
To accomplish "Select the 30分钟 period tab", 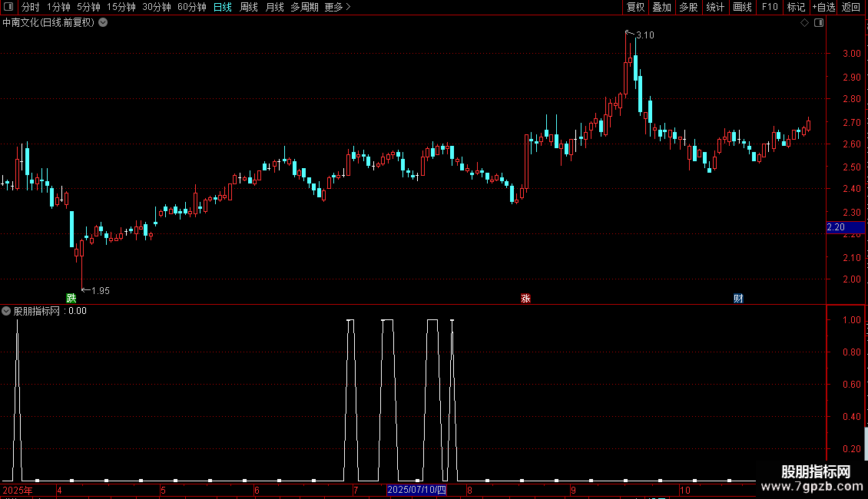I will pyautogui.click(x=157, y=7).
